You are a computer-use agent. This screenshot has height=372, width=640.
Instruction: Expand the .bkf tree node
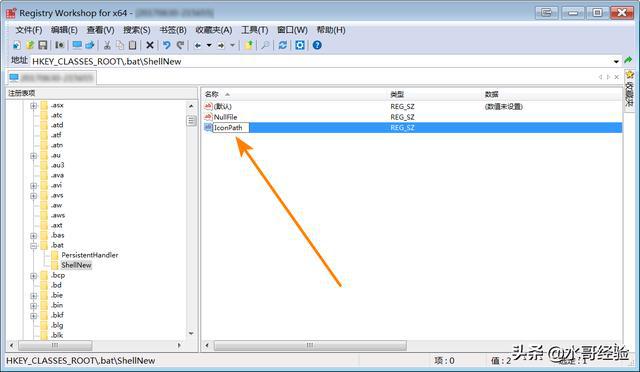pos(33,316)
